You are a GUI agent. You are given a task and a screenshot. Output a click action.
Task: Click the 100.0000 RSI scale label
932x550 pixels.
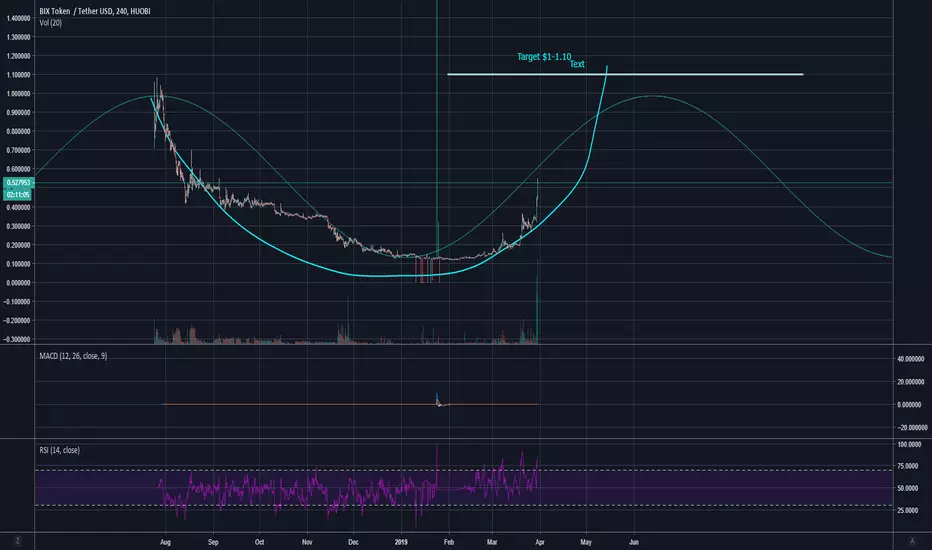[909, 444]
